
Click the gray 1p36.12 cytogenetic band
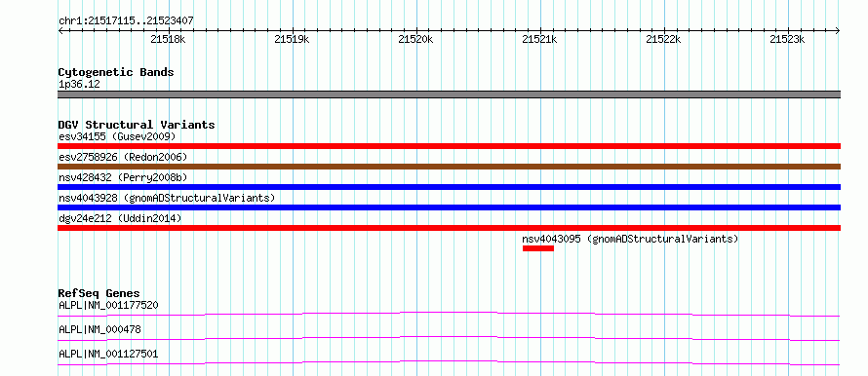click(x=449, y=94)
